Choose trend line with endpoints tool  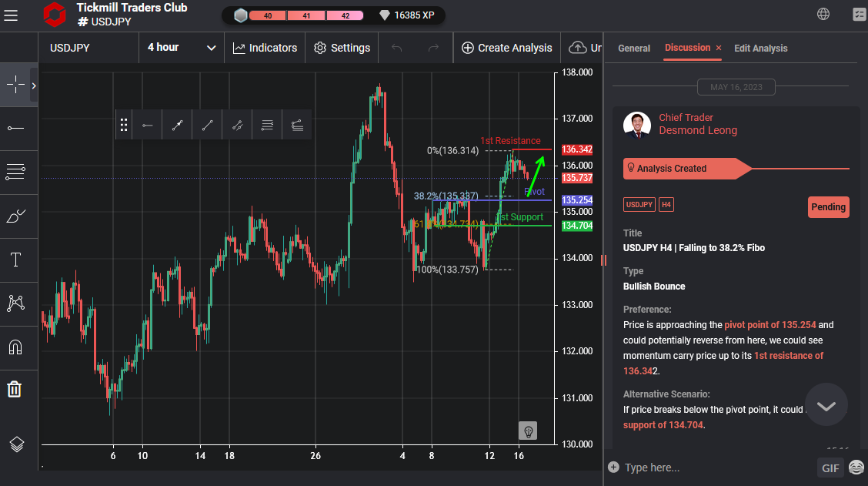(177, 126)
